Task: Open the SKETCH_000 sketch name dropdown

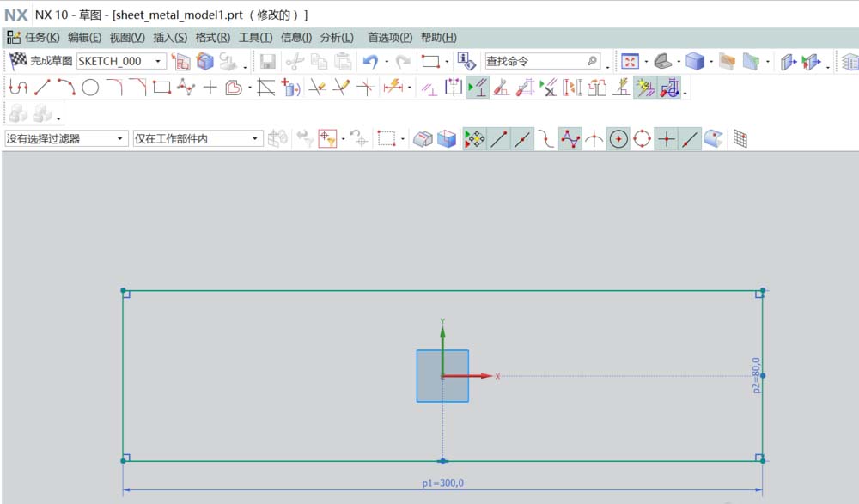Action: 158,61
